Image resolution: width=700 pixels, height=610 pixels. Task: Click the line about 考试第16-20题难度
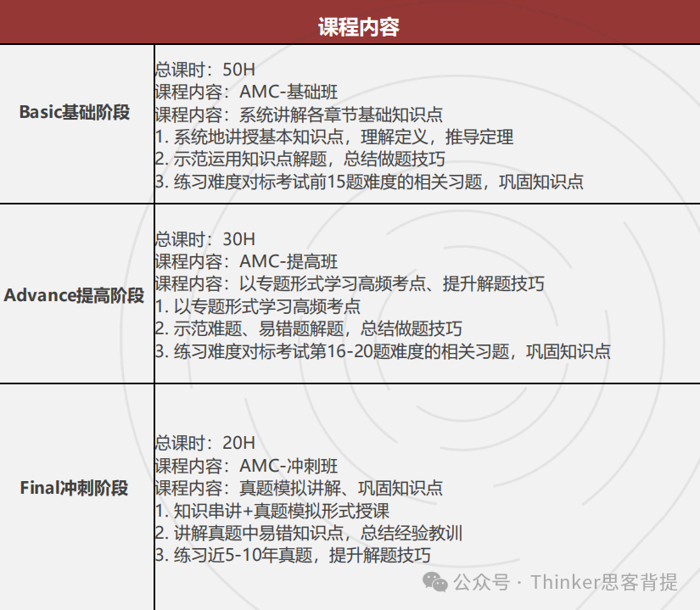click(x=383, y=351)
